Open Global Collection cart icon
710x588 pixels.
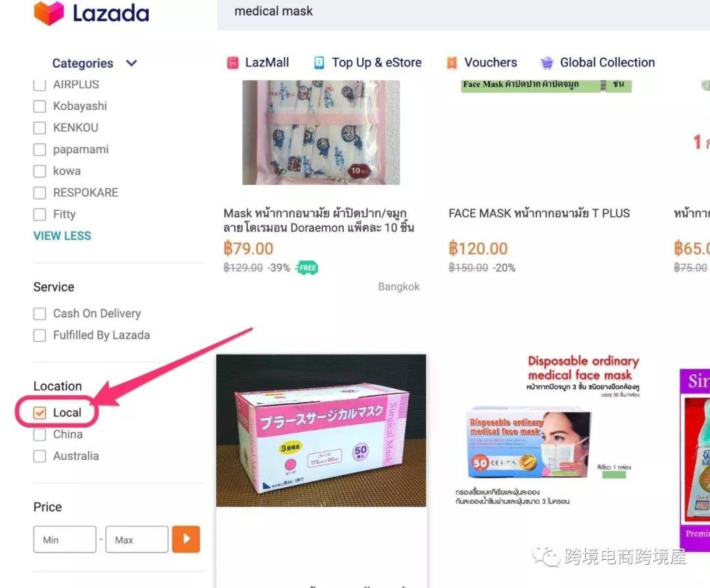(x=547, y=63)
